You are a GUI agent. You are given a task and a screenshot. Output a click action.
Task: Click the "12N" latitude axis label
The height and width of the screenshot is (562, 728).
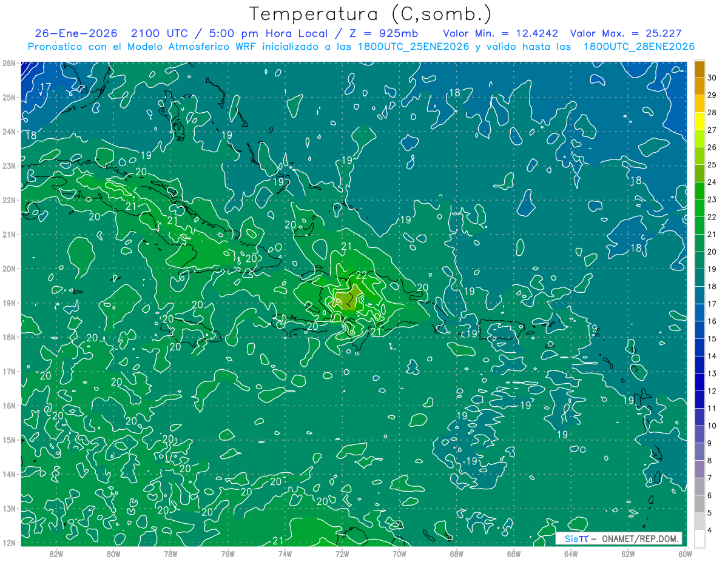tap(9, 543)
